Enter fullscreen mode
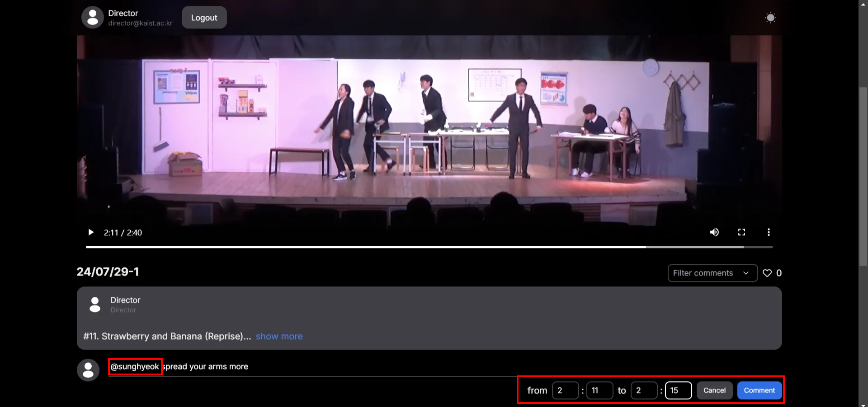 (x=741, y=232)
